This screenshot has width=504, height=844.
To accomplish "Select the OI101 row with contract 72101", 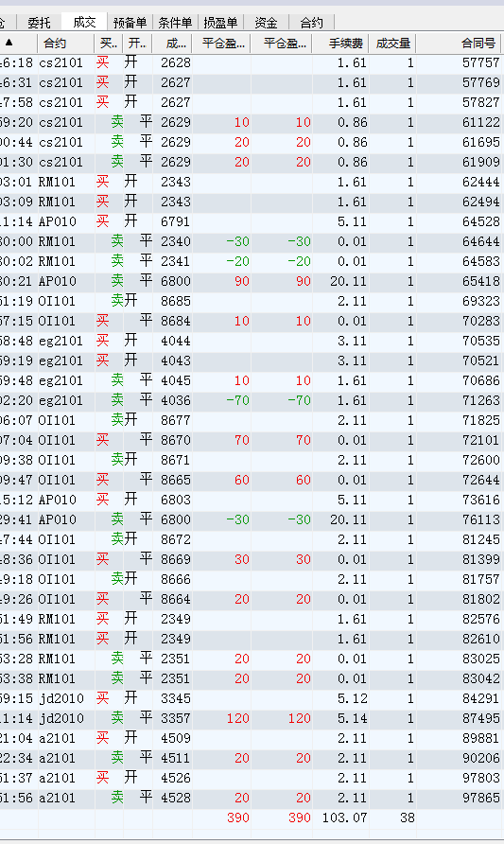I will coord(252,440).
